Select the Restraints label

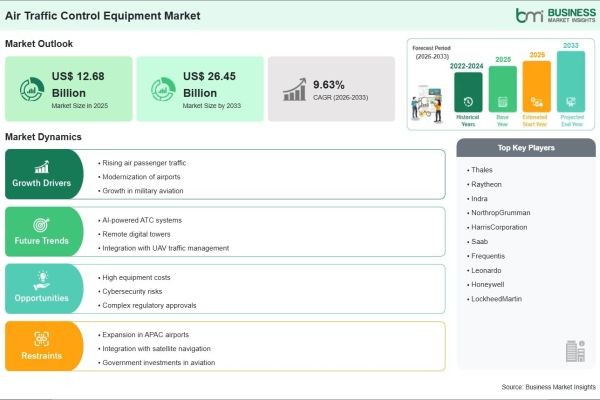tap(41, 356)
